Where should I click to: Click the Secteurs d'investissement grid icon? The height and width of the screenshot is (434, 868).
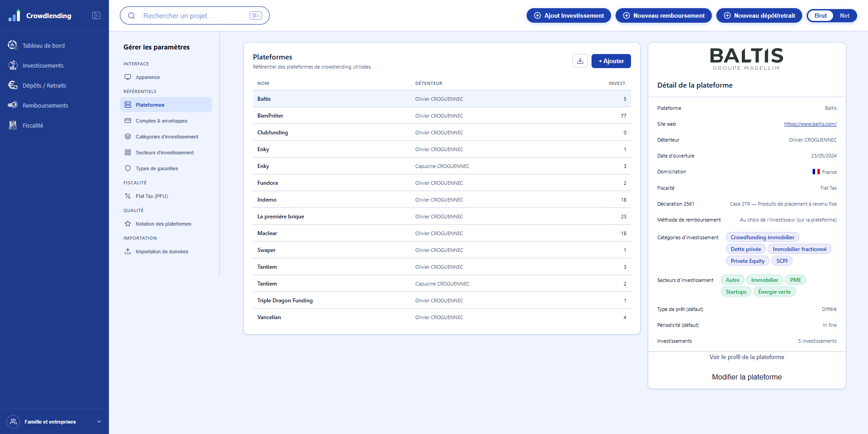coord(128,153)
